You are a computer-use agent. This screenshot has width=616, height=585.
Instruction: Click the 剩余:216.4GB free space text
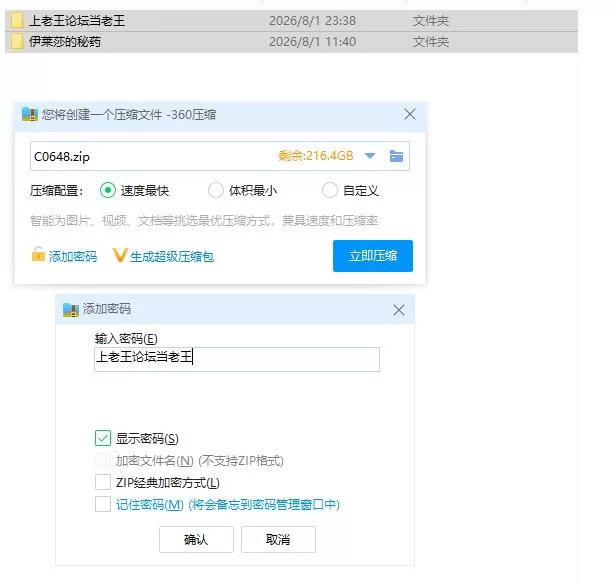point(316,156)
